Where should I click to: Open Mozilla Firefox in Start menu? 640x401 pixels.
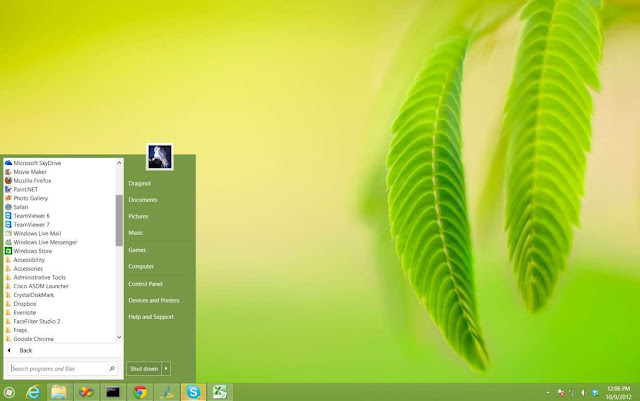[28, 180]
